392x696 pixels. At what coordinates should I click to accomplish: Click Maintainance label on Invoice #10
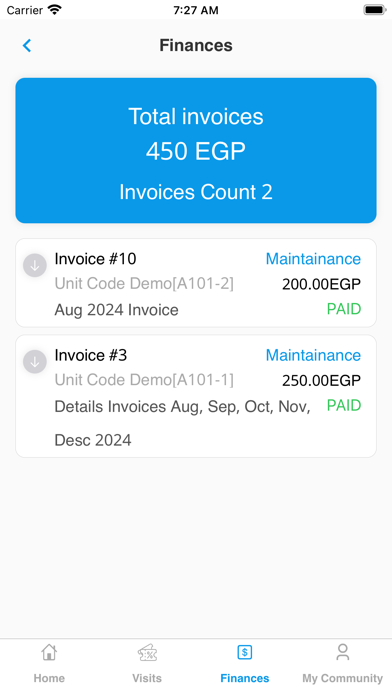pyautogui.click(x=313, y=259)
